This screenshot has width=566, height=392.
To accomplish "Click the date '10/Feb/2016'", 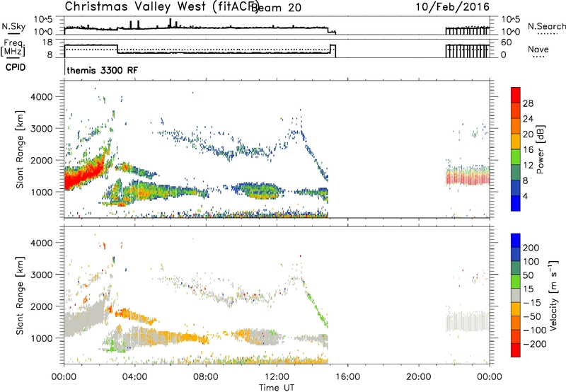I will 453,7.
